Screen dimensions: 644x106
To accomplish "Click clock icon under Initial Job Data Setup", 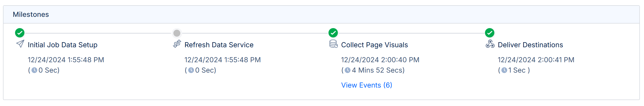I will pos(34,71).
